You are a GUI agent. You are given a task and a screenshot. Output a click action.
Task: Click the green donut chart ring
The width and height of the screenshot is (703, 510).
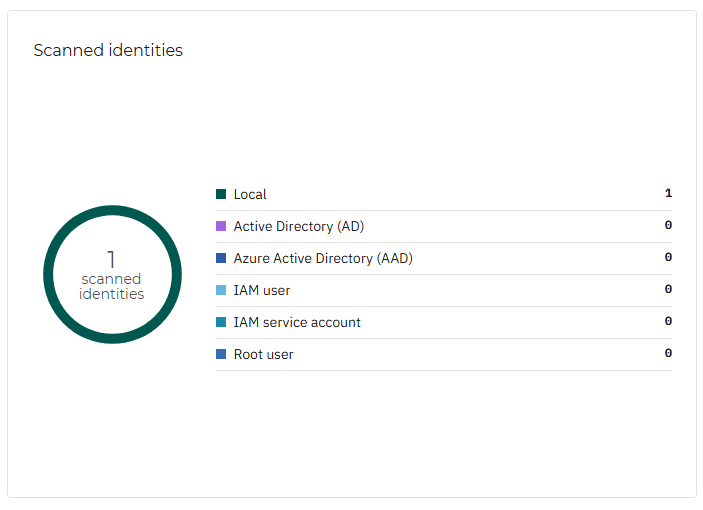coord(112,210)
